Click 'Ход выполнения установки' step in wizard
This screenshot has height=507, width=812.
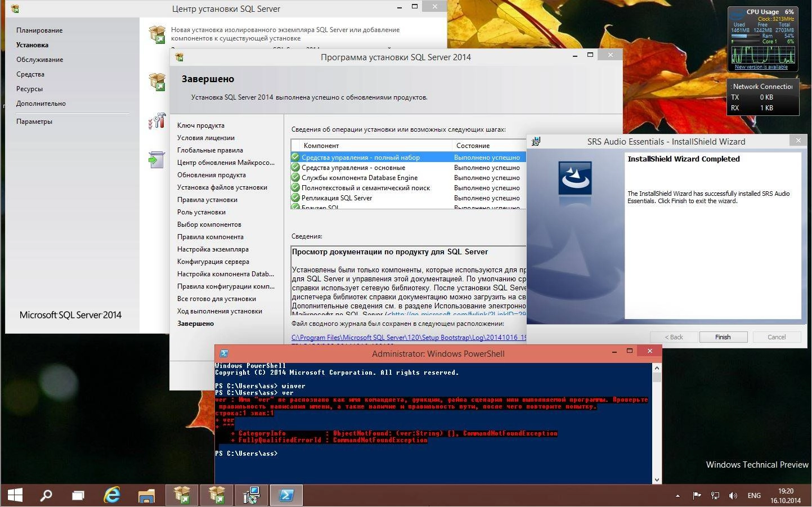pyautogui.click(x=219, y=311)
